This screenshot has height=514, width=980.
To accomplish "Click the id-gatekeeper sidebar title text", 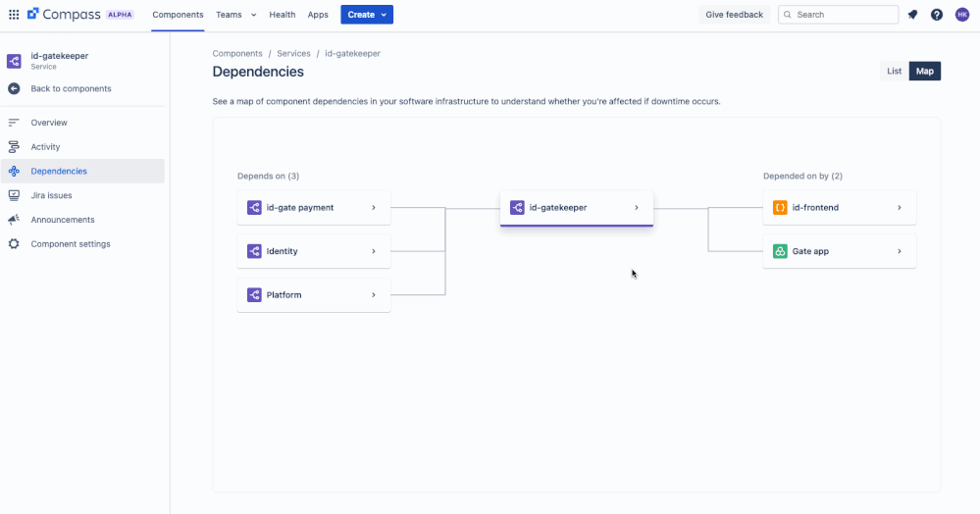I will pos(60,56).
